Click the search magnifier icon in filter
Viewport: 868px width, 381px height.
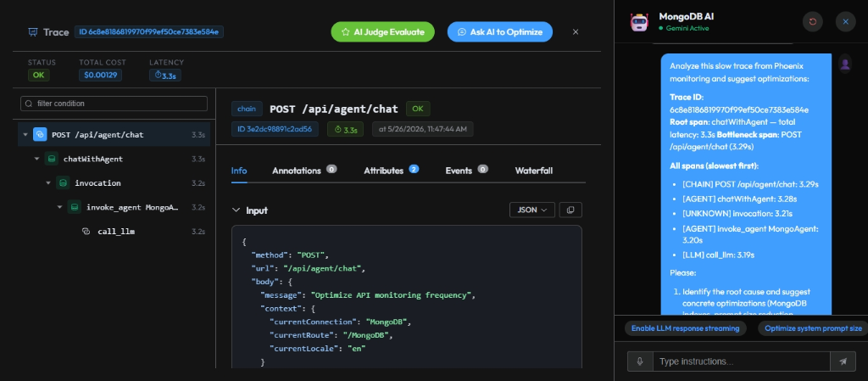29,104
